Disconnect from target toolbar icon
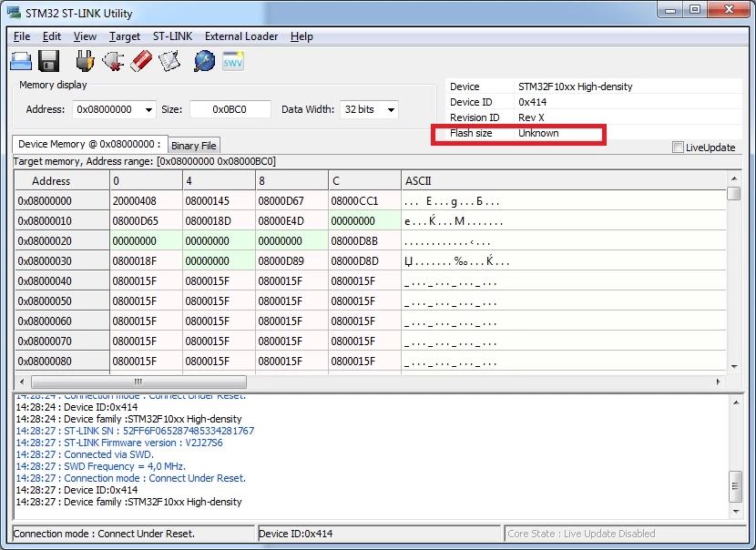 pyautogui.click(x=113, y=61)
